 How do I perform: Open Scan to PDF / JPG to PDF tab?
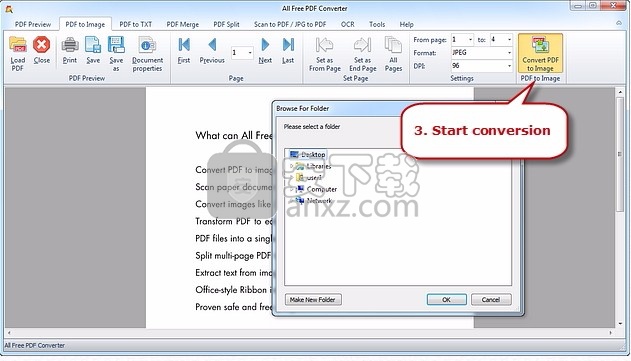pyautogui.click(x=290, y=24)
